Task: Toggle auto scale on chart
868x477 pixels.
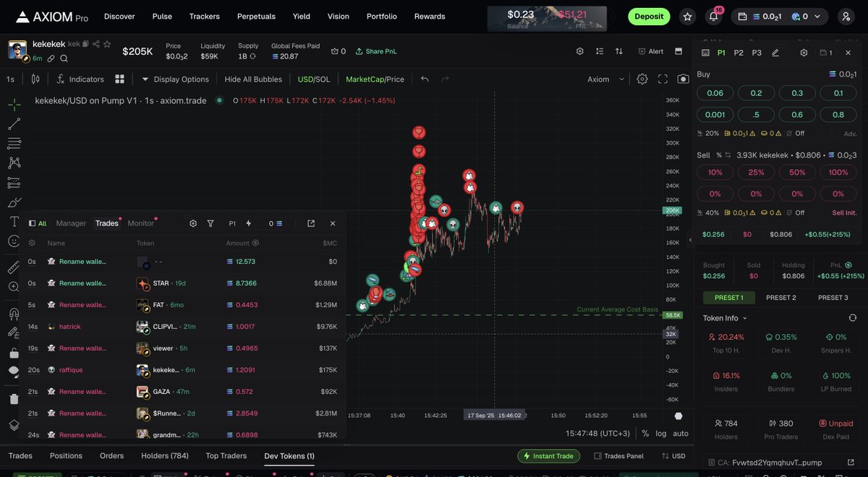Action: coord(681,434)
